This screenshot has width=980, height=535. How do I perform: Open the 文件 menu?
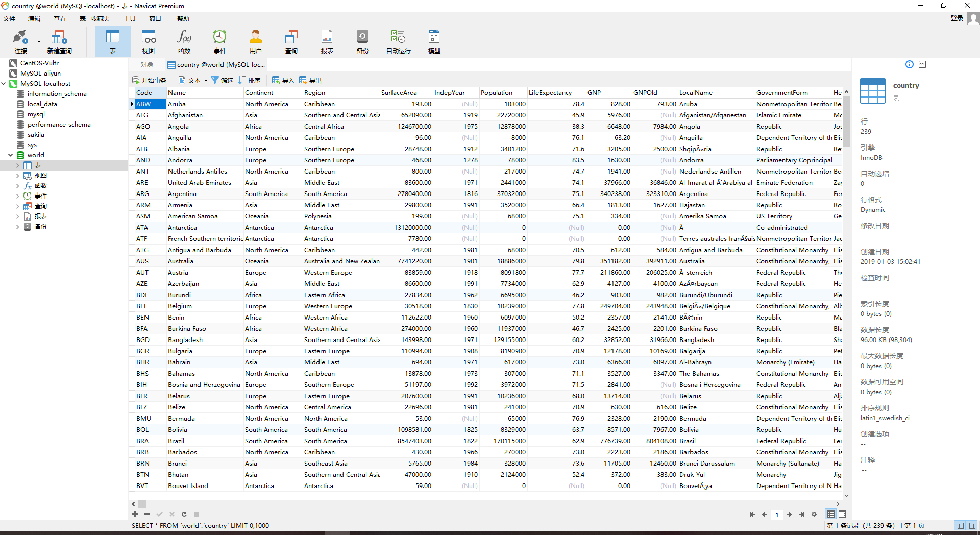[9, 19]
